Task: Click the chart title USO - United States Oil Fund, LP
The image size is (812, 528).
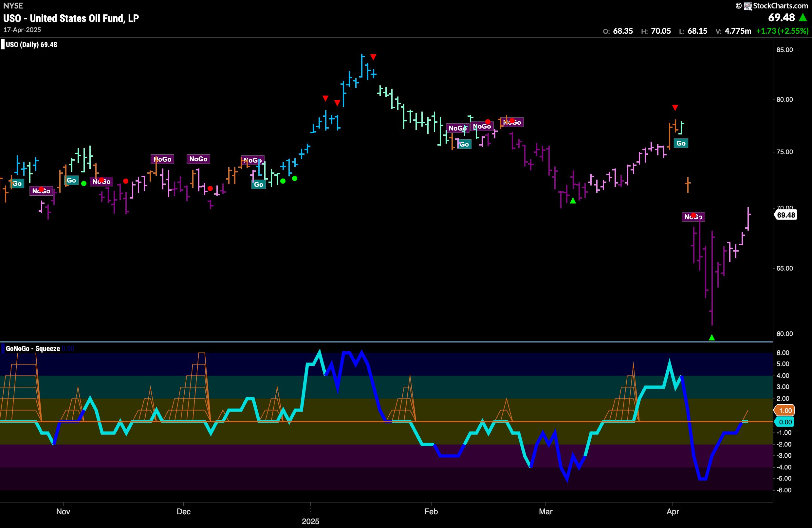Action: click(71, 18)
